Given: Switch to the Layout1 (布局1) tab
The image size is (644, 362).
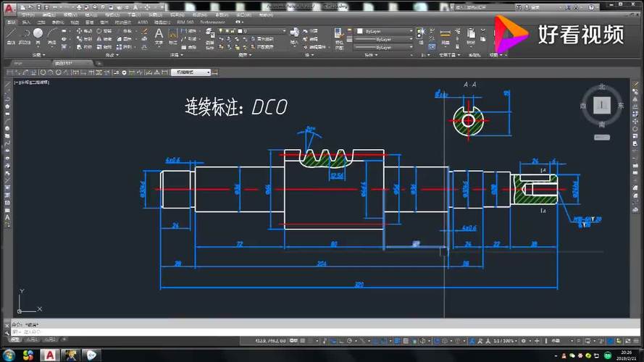Looking at the screenshot, I should 32,340.
